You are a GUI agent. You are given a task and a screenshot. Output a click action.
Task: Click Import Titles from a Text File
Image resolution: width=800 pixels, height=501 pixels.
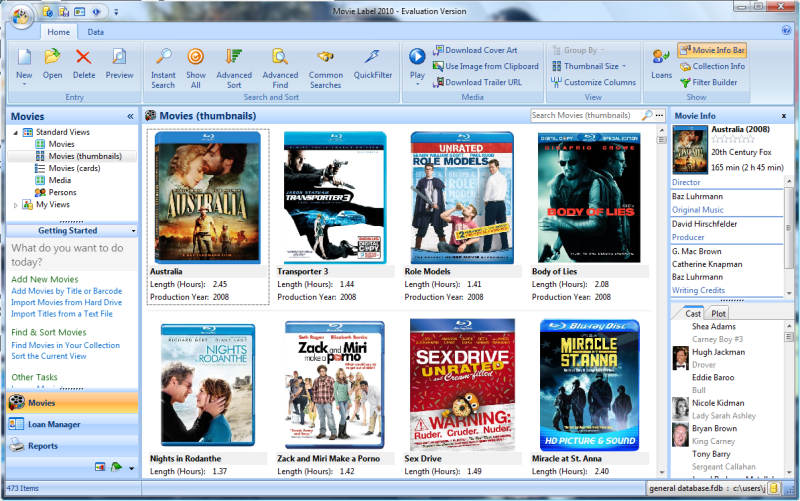coord(62,314)
